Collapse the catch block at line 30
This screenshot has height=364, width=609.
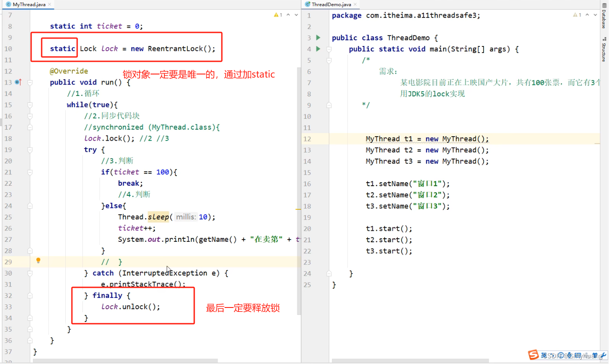click(x=30, y=273)
